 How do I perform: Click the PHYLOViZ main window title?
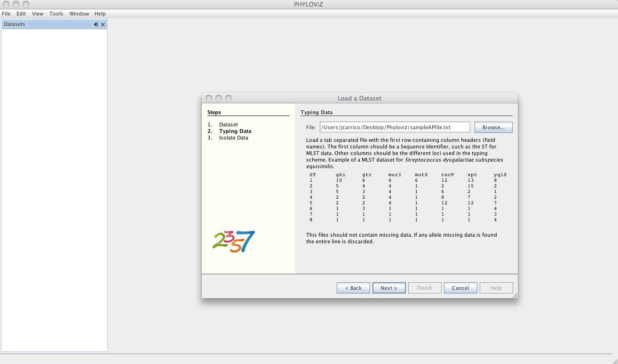309,4
